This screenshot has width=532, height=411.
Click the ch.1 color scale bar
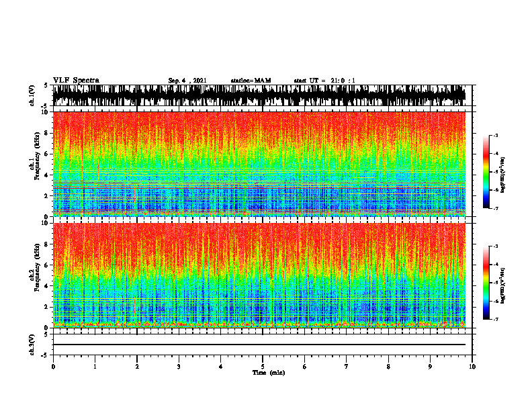[486, 172]
